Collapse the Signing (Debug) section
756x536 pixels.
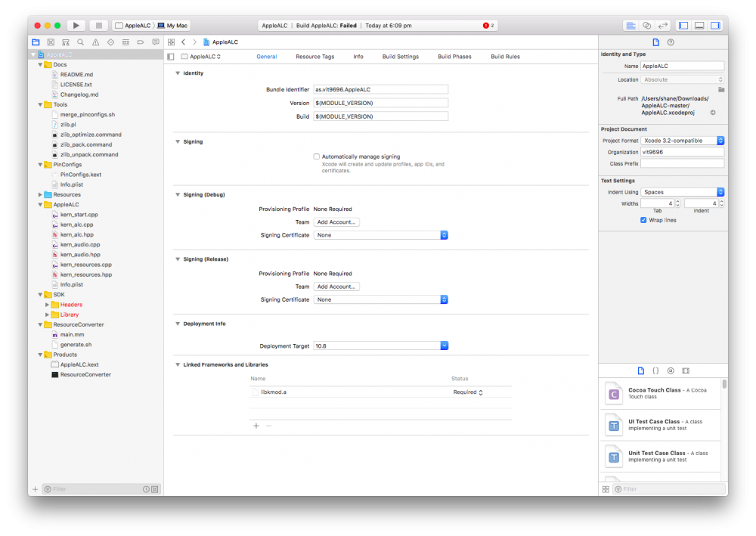pyautogui.click(x=178, y=195)
